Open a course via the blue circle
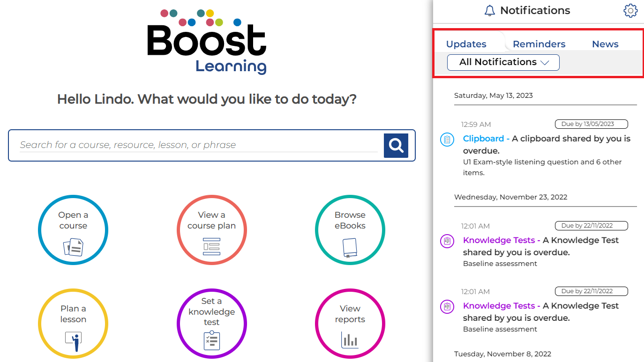The height and width of the screenshot is (362, 644). point(73,230)
